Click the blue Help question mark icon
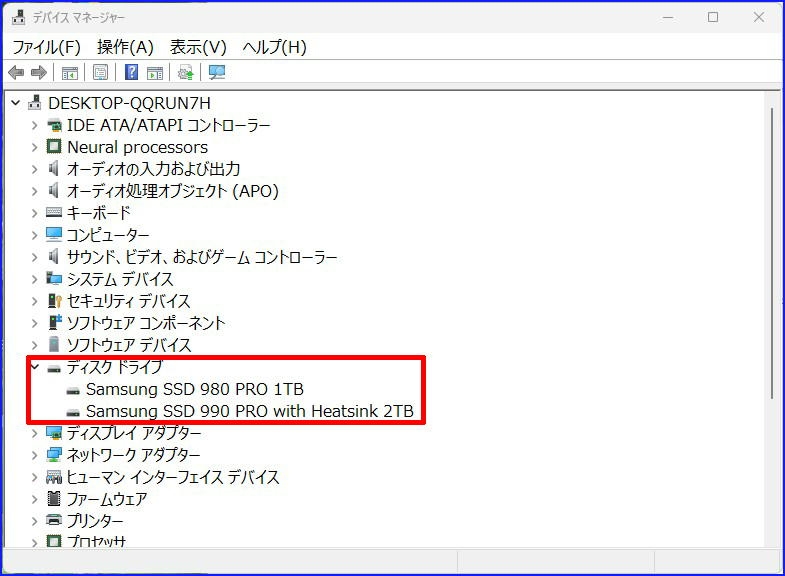This screenshot has width=785, height=576. [131, 72]
